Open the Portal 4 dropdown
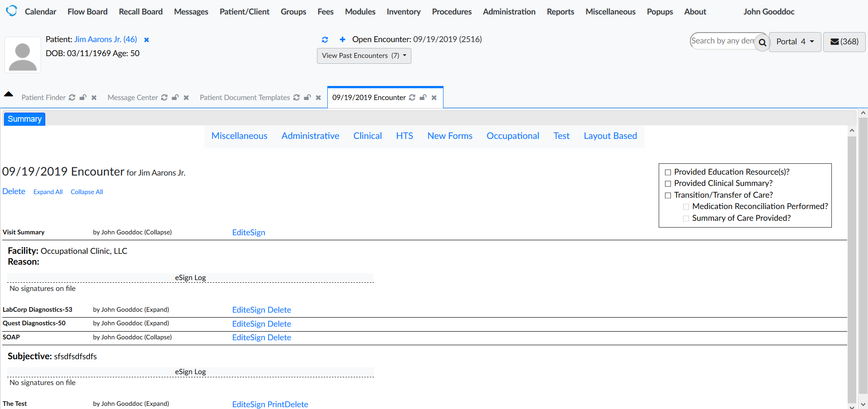 794,42
